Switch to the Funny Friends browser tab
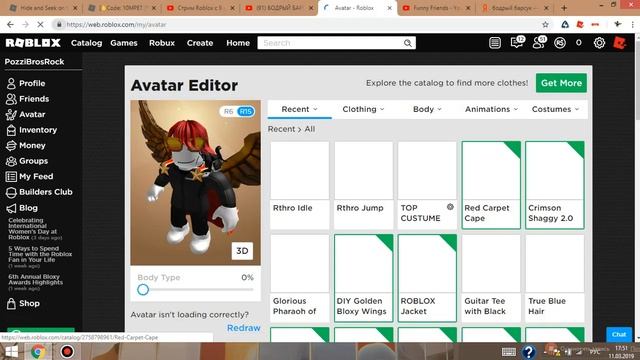 pyautogui.click(x=436, y=8)
